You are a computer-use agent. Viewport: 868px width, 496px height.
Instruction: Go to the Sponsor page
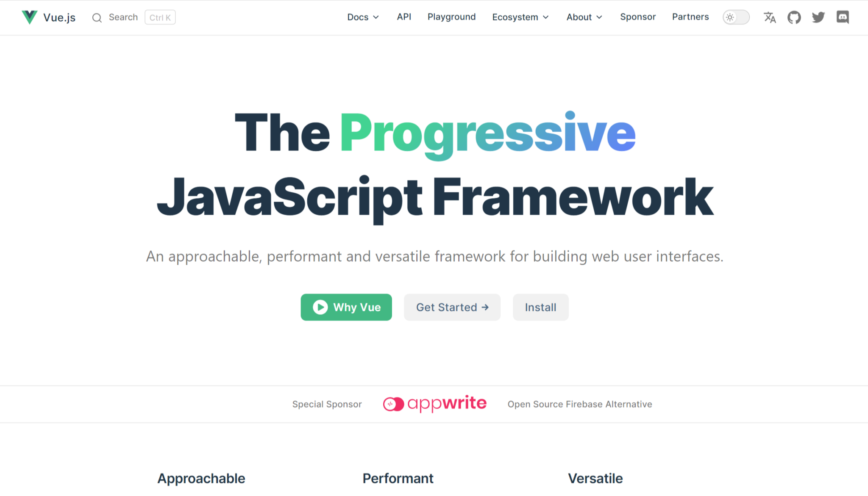pos(638,17)
